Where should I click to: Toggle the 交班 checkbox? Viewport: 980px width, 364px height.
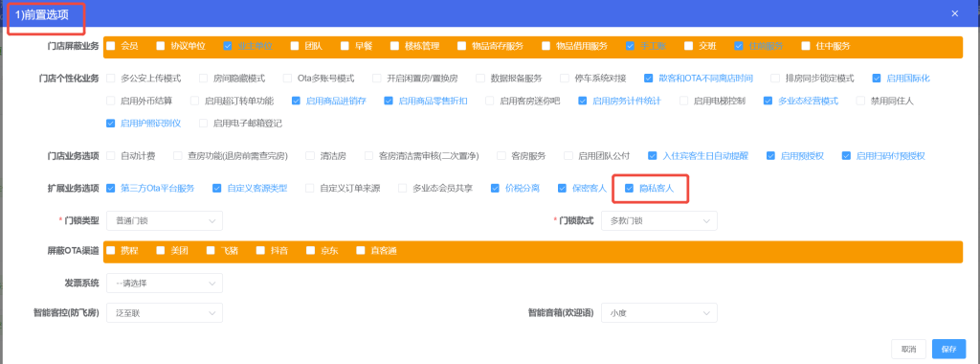click(688, 46)
